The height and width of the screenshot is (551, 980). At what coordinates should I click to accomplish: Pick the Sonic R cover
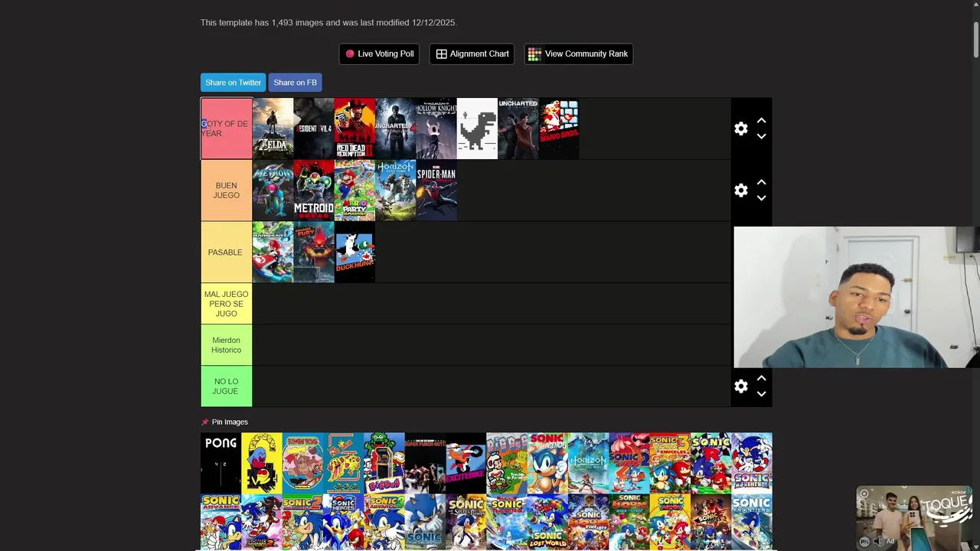[x=710, y=463]
